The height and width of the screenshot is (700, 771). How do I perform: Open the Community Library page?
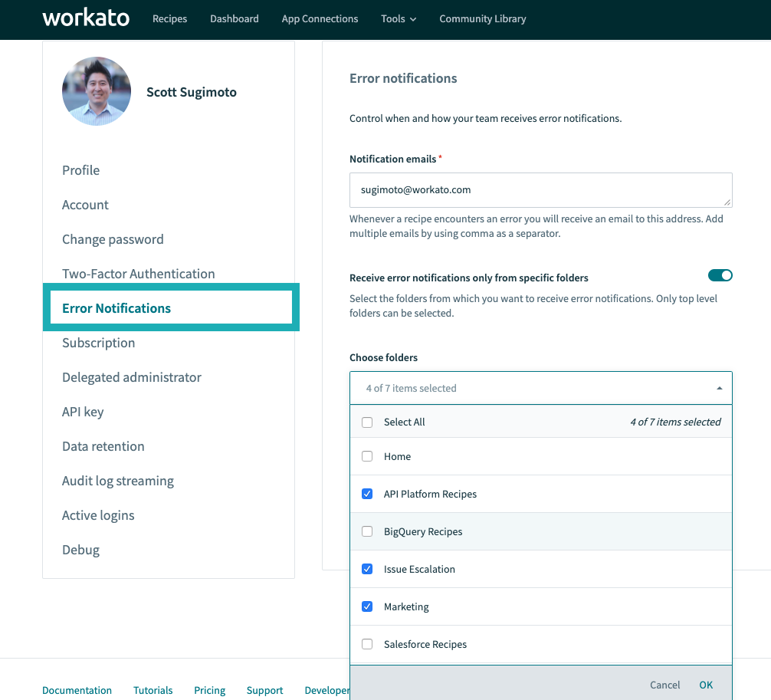483,18
